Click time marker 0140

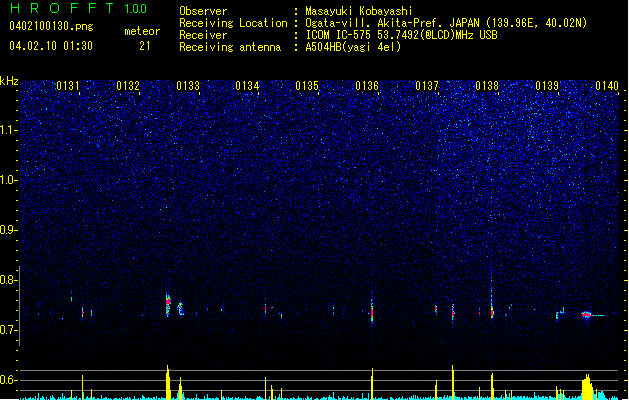pos(607,86)
